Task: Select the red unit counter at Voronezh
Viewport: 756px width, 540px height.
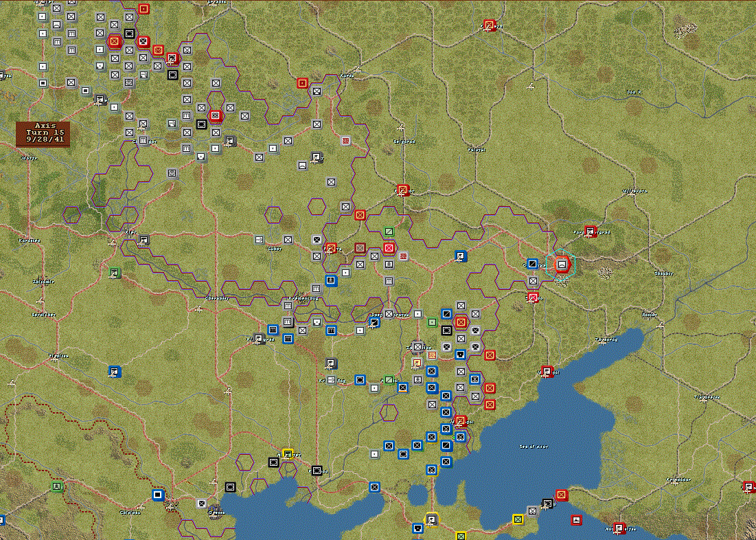Action: coord(490,25)
